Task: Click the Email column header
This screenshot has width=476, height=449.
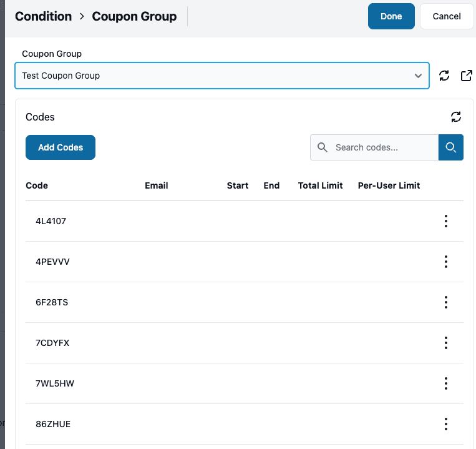Action: pos(157,185)
